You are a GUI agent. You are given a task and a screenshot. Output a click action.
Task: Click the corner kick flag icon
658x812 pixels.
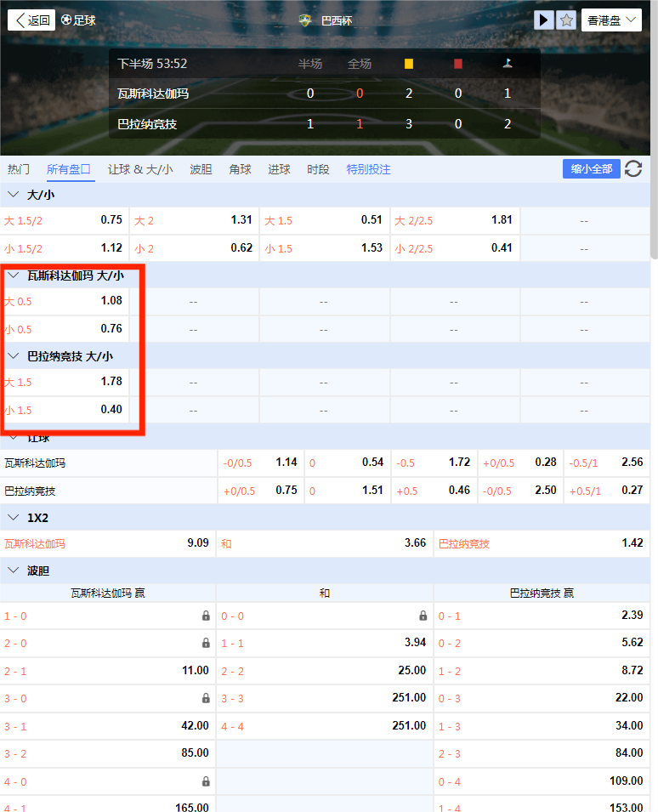pos(508,64)
